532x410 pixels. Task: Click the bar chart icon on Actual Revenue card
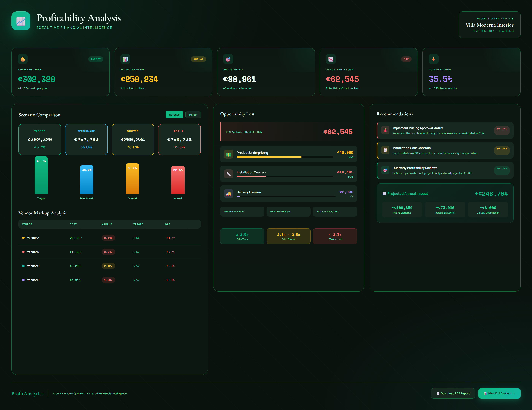pos(125,59)
